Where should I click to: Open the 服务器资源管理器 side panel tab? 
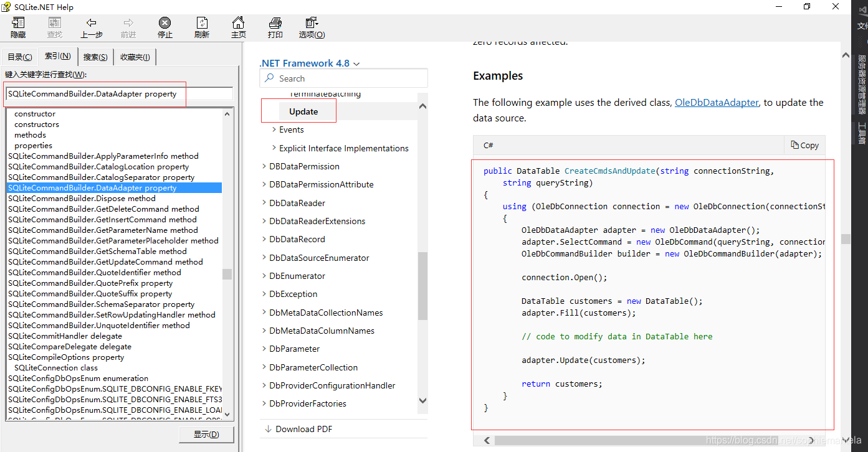click(x=862, y=84)
